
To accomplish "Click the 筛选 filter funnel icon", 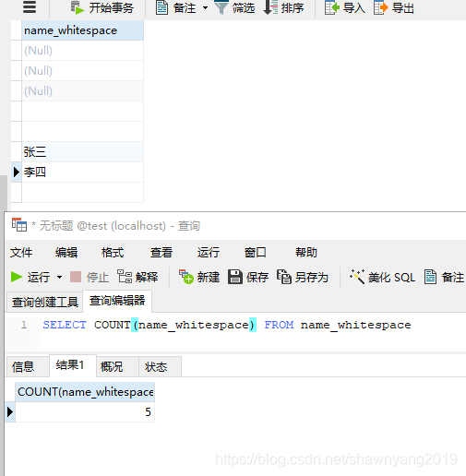I will pyautogui.click(x=221, y=7).
